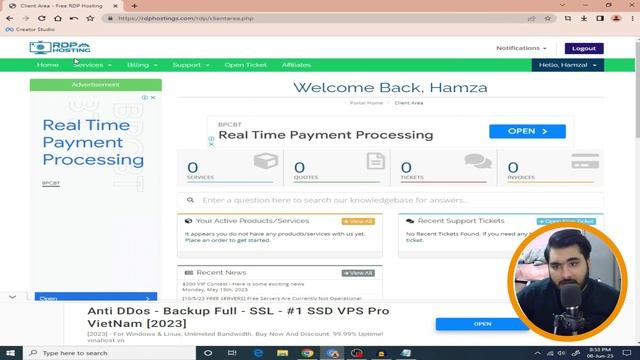Screen dimensions: 640x360
Task: Click the Logout button
Action: [x=584, y=48]
